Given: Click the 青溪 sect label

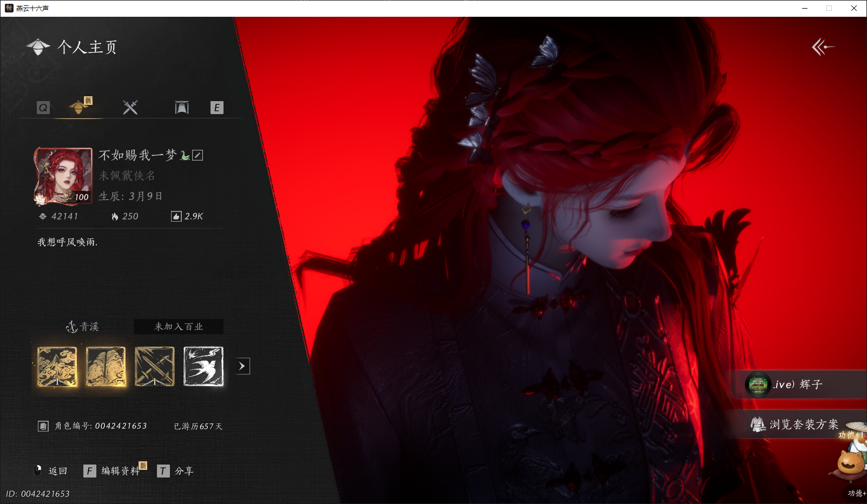Looking at the screenshot, I should point(82,327).
